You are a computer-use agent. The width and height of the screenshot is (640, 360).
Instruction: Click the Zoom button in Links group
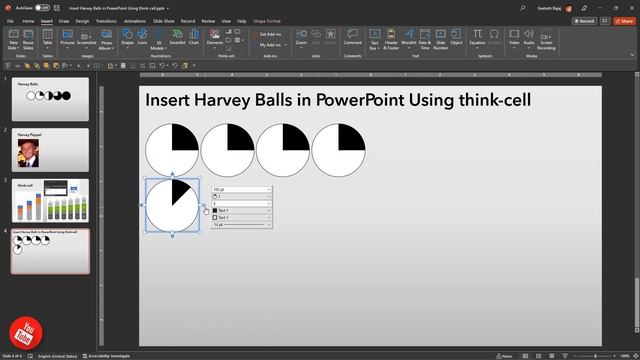coord(301,38)
